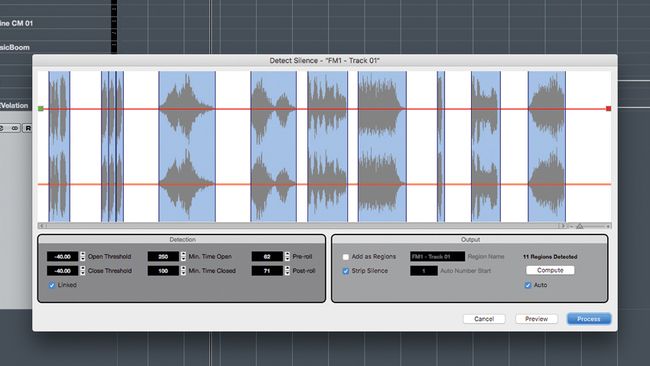
Task: Toggle the Linked checkbox
Action: coord(52,285)
